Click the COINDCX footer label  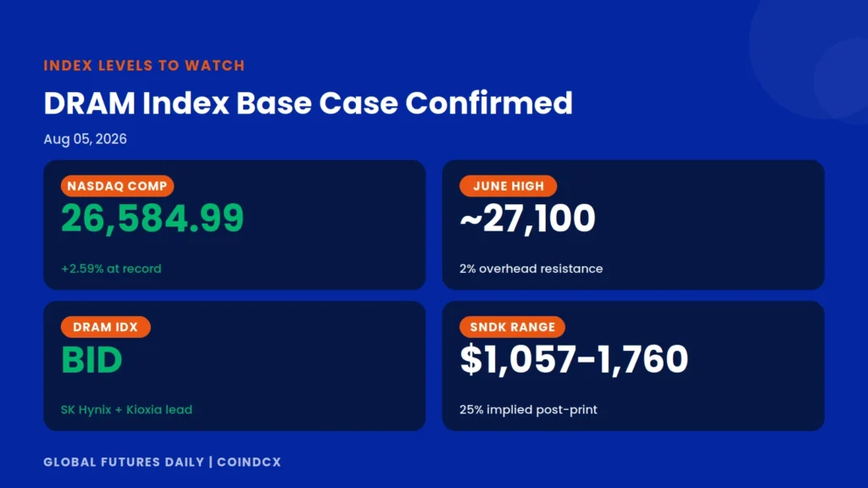click(x=249, y=462)
